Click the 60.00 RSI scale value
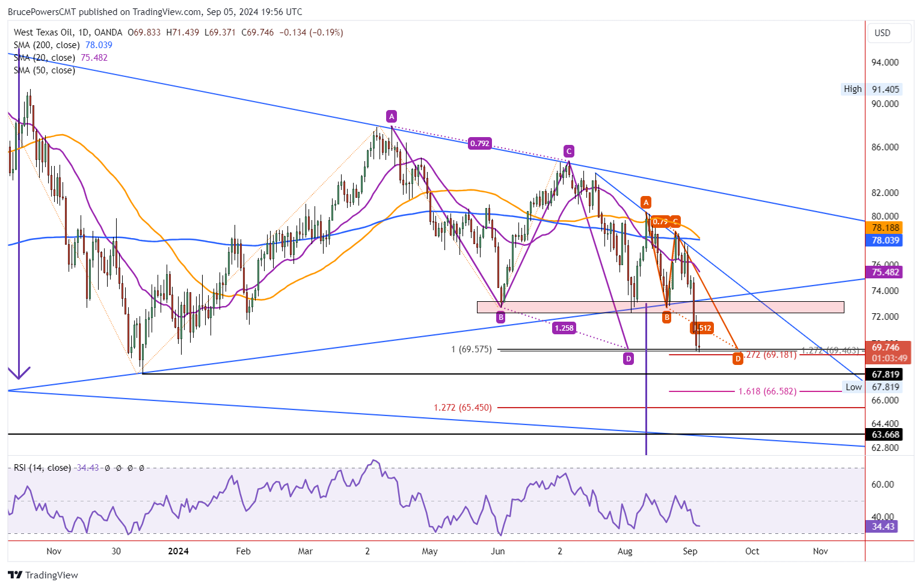The image size is (922, 588). tap(883, 485)
